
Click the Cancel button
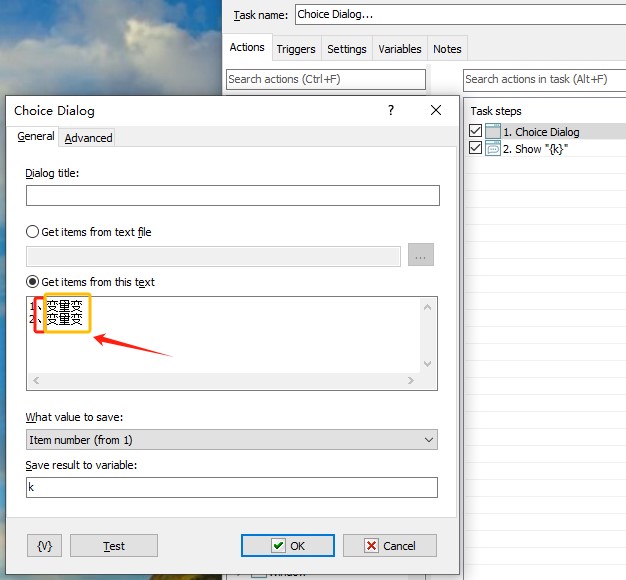[x=389, y=545]
